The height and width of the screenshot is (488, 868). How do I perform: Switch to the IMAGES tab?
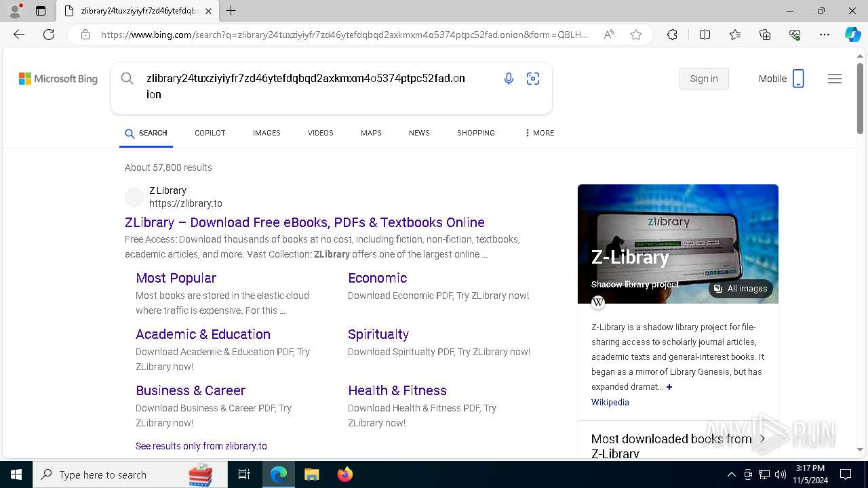(267, 133)
